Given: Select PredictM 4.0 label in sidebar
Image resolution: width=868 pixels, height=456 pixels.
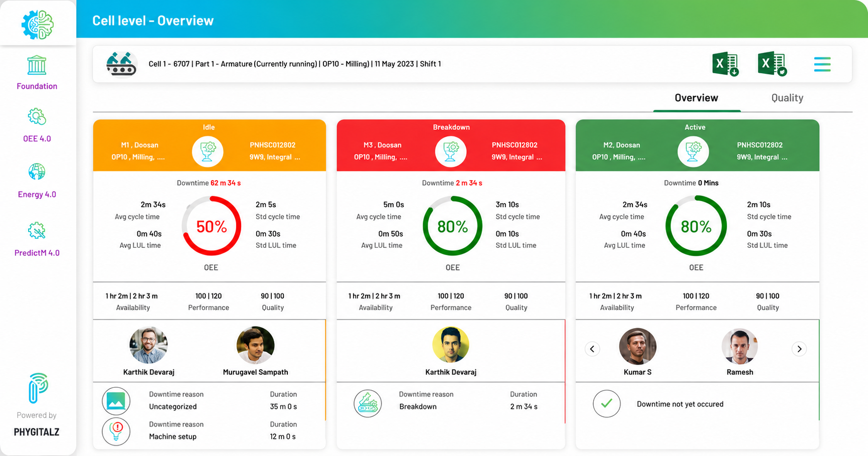Looking at the screenshot, I should pos(37,253).
